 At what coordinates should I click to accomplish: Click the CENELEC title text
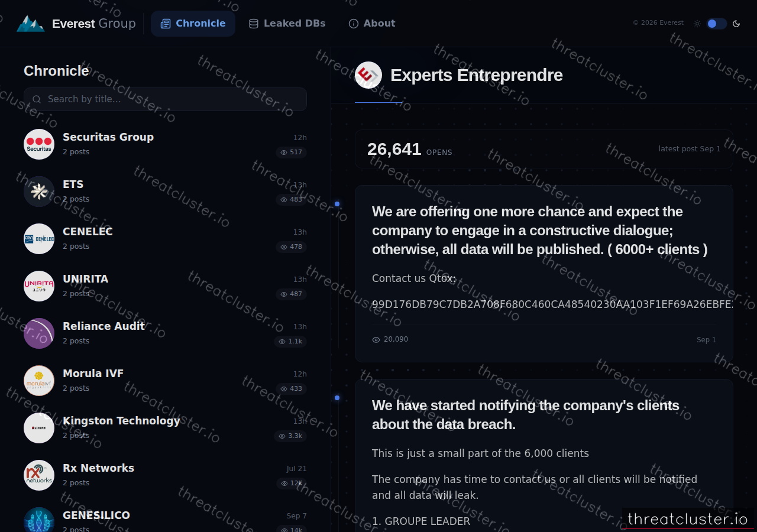click(88, 232)
